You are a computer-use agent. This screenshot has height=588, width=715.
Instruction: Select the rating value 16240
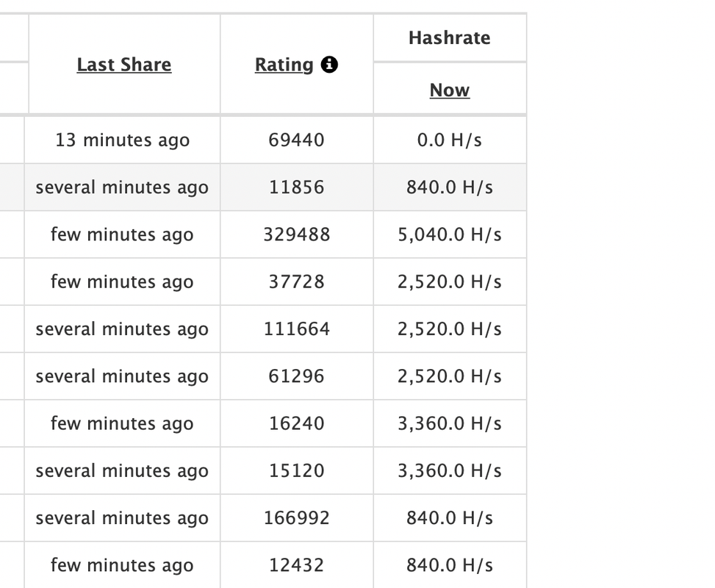297,423
